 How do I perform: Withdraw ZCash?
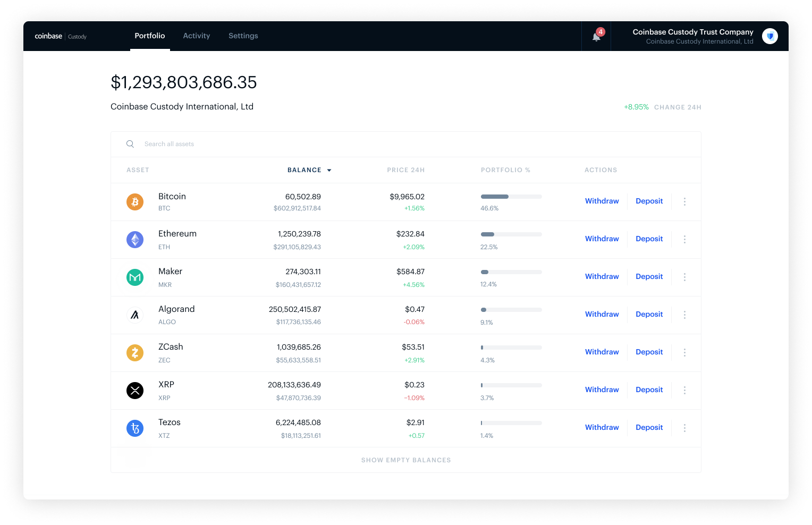602,352
